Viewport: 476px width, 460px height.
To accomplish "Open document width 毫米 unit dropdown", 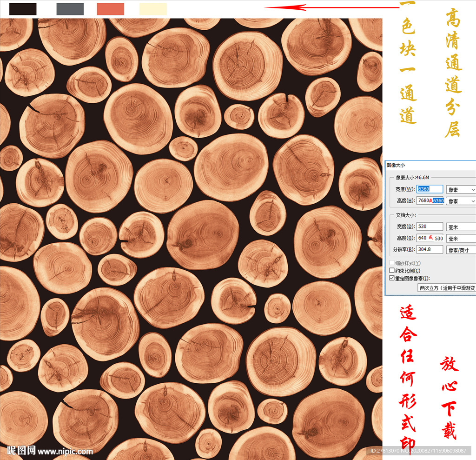I will [460, 227].
